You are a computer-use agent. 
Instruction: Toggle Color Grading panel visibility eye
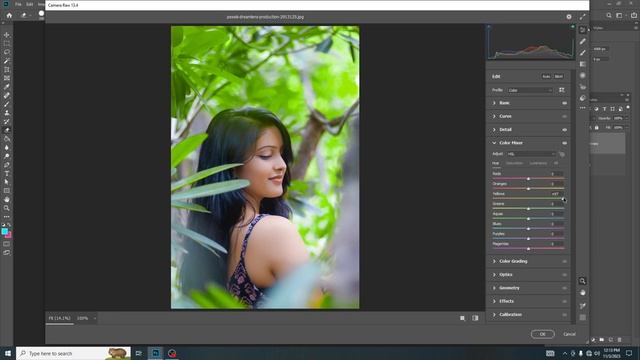tap(564, 261)
